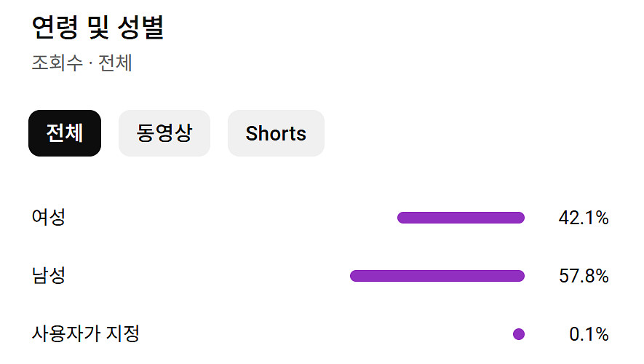Open the Shorts tab
This screenshot has height=364, width=644.
tap(276, 133)
